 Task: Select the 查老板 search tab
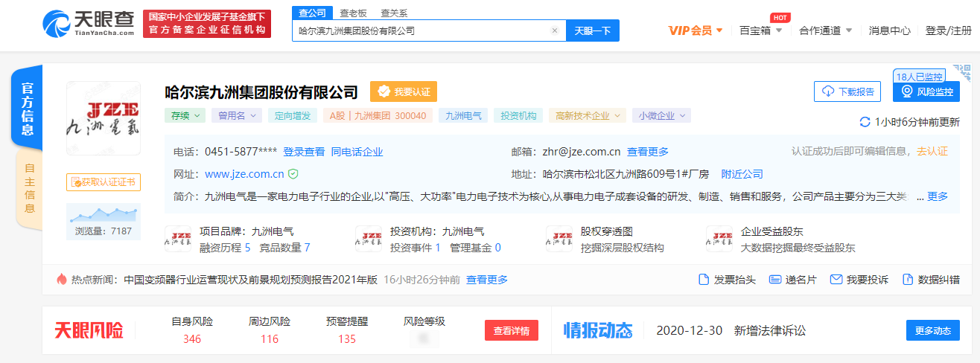pos(353,13)
